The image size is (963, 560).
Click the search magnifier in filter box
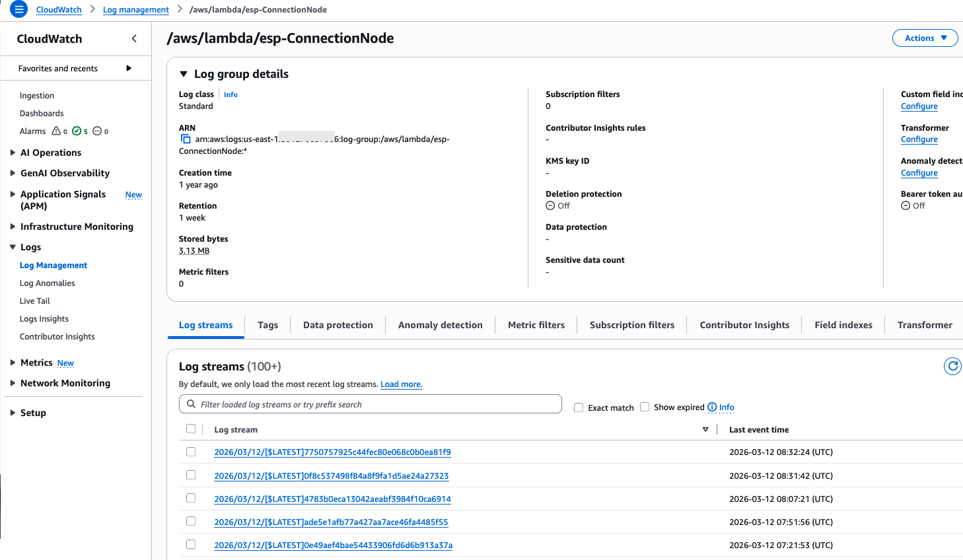(191, 404)
